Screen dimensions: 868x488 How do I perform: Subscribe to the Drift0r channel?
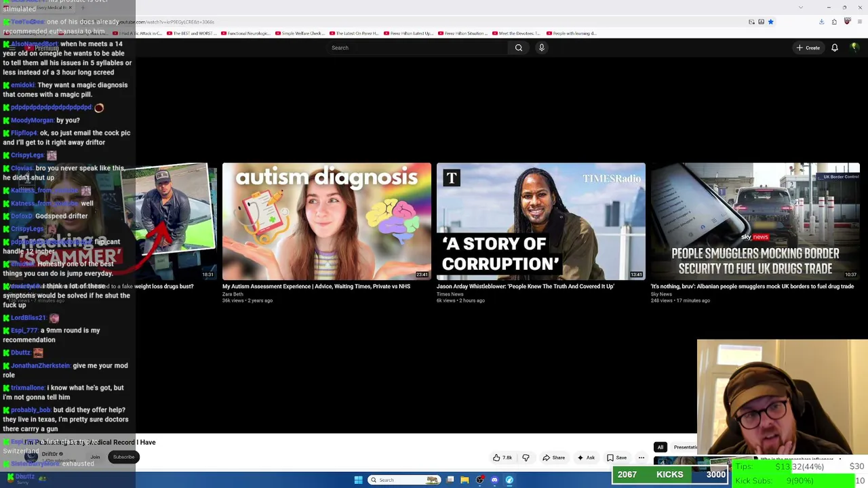point(123,457)
